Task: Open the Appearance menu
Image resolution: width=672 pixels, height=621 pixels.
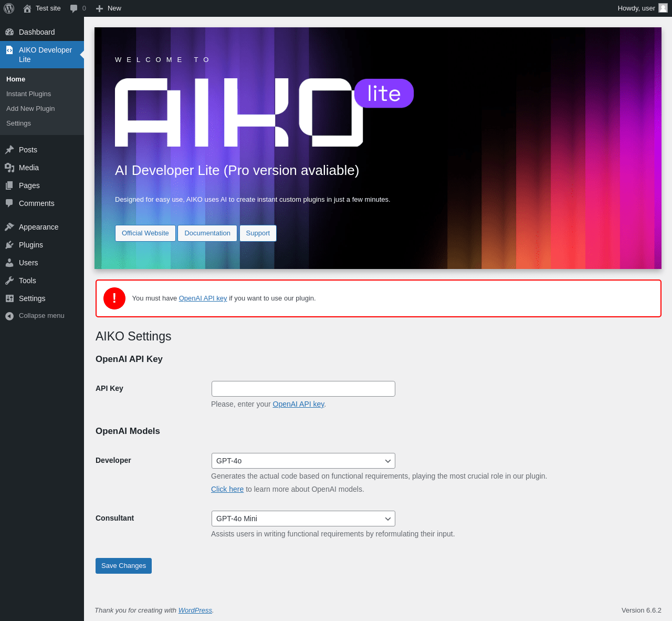Action: coord(42,227)
